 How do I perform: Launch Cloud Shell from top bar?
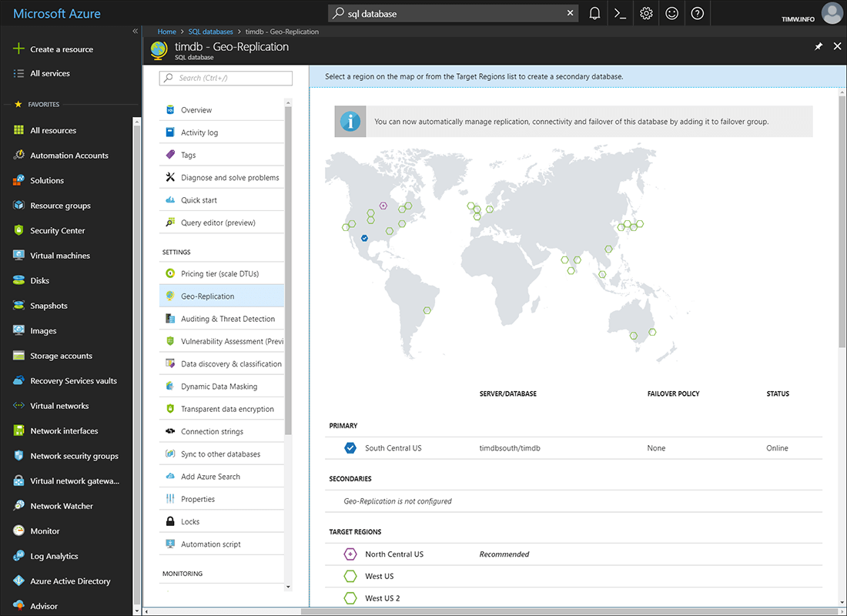[620, 13]
